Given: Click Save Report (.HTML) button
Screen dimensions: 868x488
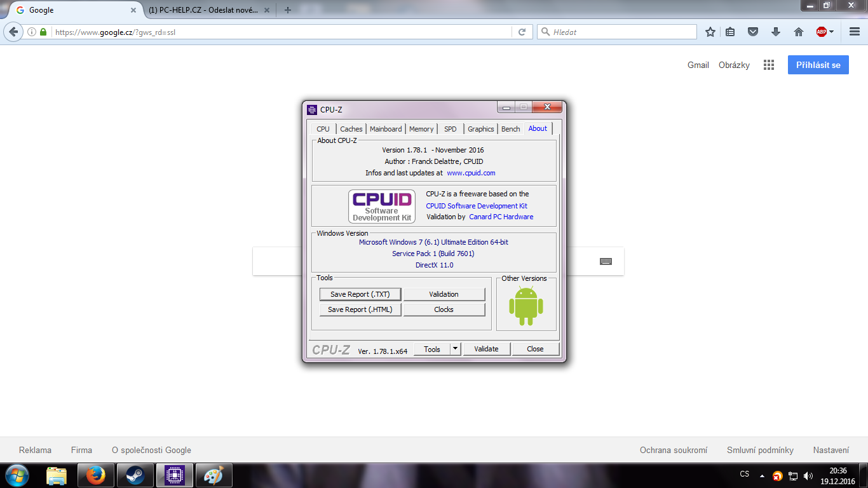Looking at the screenshot, I should pyautogui.click(x=360, y=309).
